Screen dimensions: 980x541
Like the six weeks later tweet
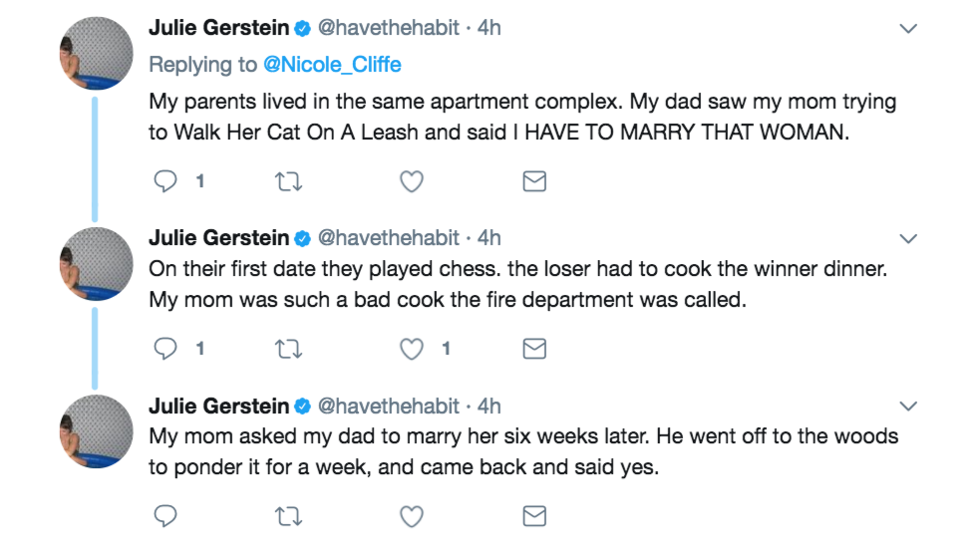pyautogui.click(x=411, y=516)
